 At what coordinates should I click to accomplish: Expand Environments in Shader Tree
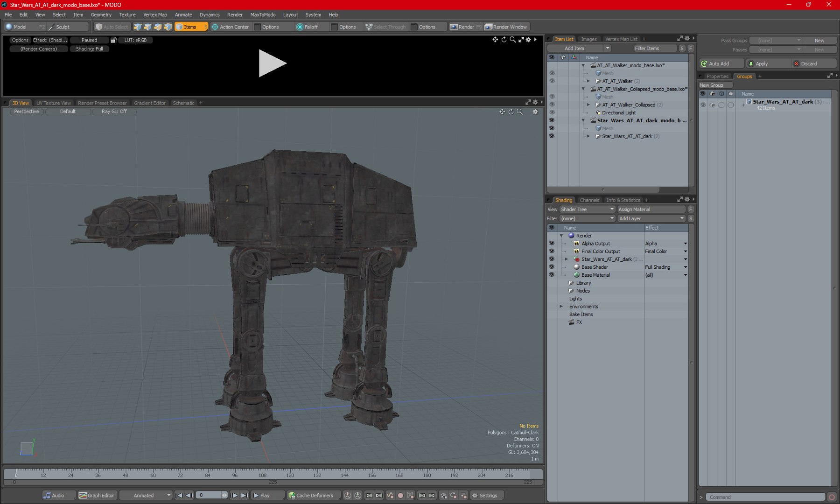tap(561, 307)
